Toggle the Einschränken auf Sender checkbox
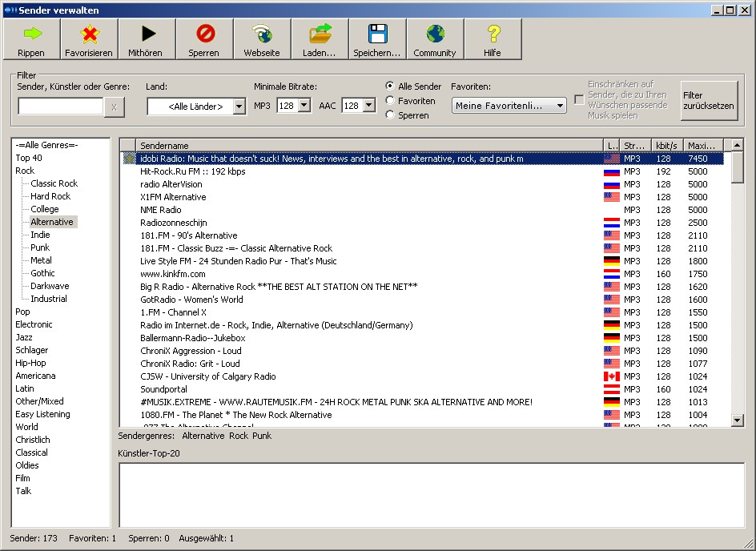This screenshot has width=756, height=551. [579, 100]
